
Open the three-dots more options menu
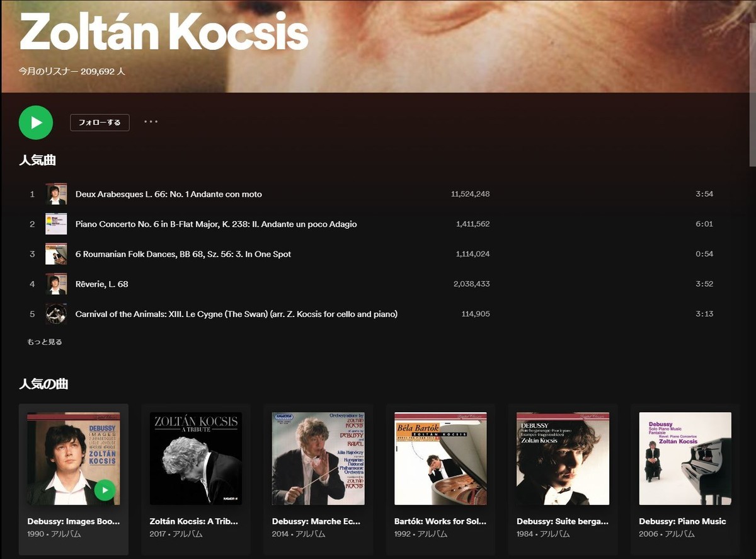coord(151,122)
